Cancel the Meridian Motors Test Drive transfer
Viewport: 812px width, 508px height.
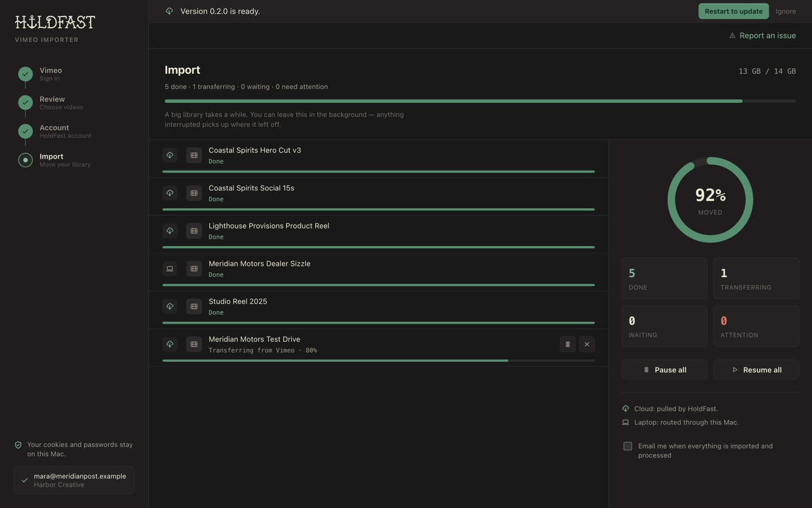click(x=586, y=344)
